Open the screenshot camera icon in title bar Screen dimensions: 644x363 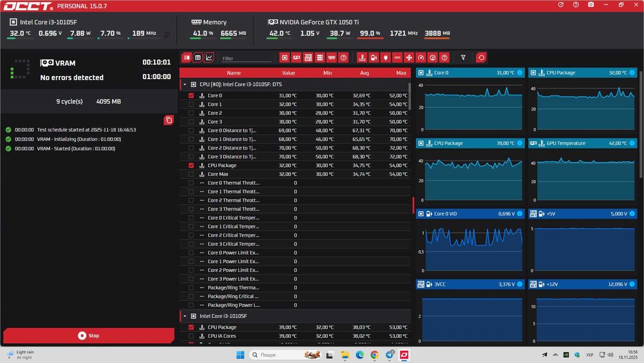[591, 5]
